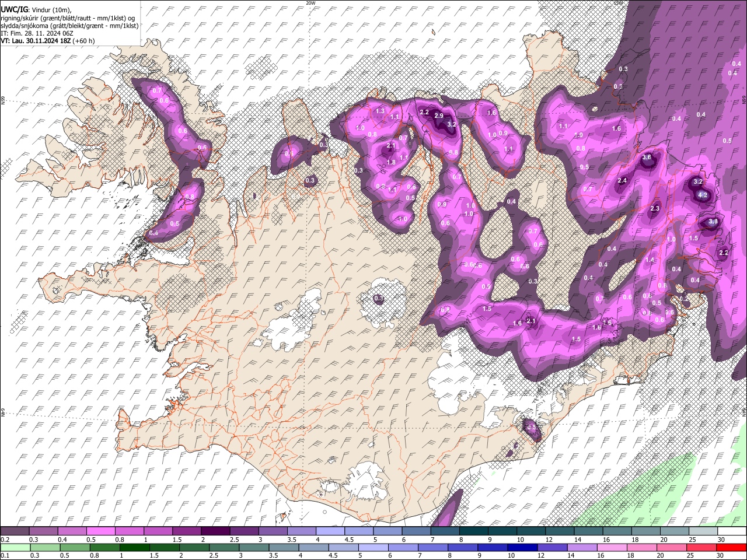Click the 2.3 snowfall value on the map
Viewport: 747px width, 560px height.
655,208
